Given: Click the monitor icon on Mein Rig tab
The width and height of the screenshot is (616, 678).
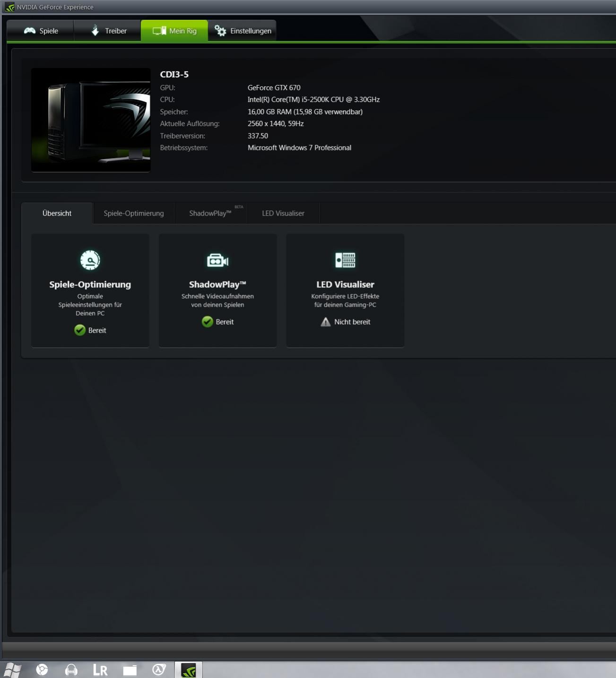Looking at the screenshot, I should (x=159, y=31).
